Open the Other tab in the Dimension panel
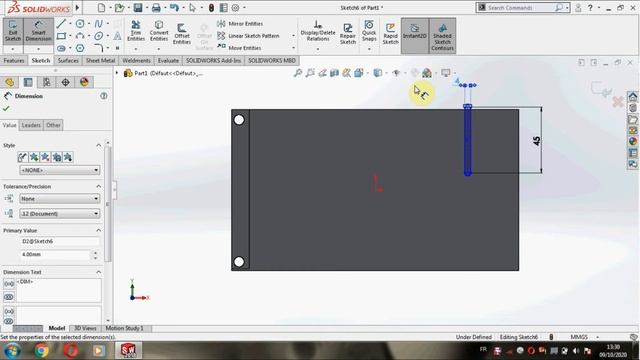 [53, 125]
